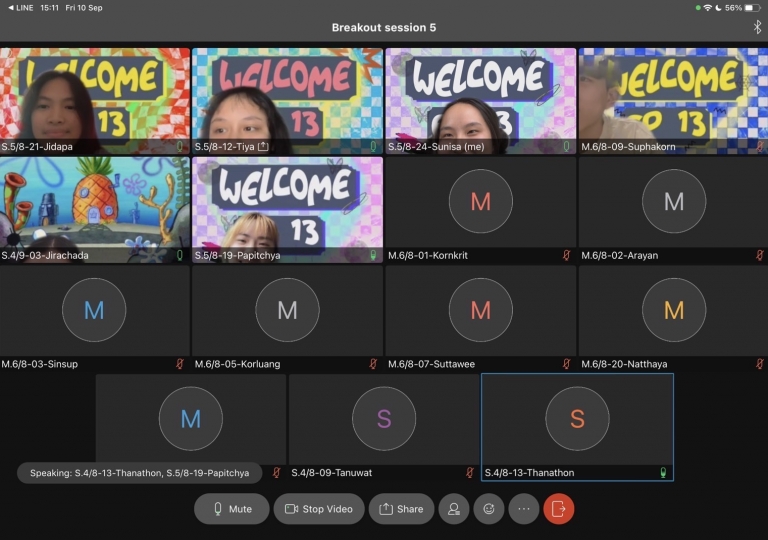Tap the battery indicator in status bar

pyautogui.click(x=752, y=8)
